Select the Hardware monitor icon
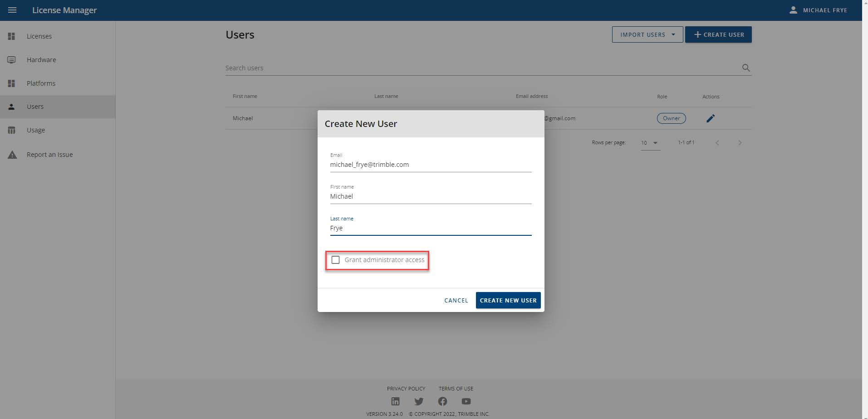868x419 pixels. click(x=11, y=59)
